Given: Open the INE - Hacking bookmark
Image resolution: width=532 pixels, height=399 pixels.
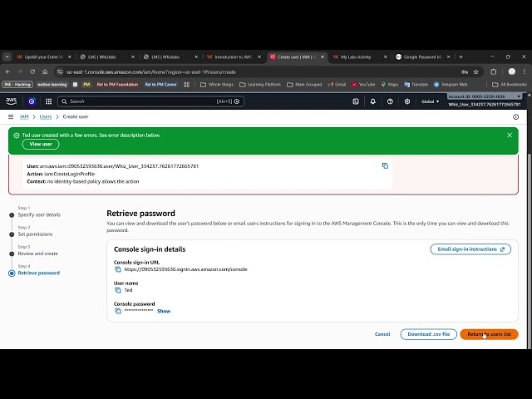Looking at the screenshot, I should coord(17,85).
